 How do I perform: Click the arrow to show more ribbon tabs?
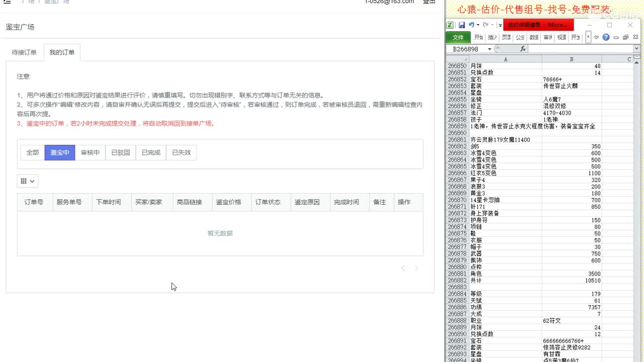click(x=588, y=37)
